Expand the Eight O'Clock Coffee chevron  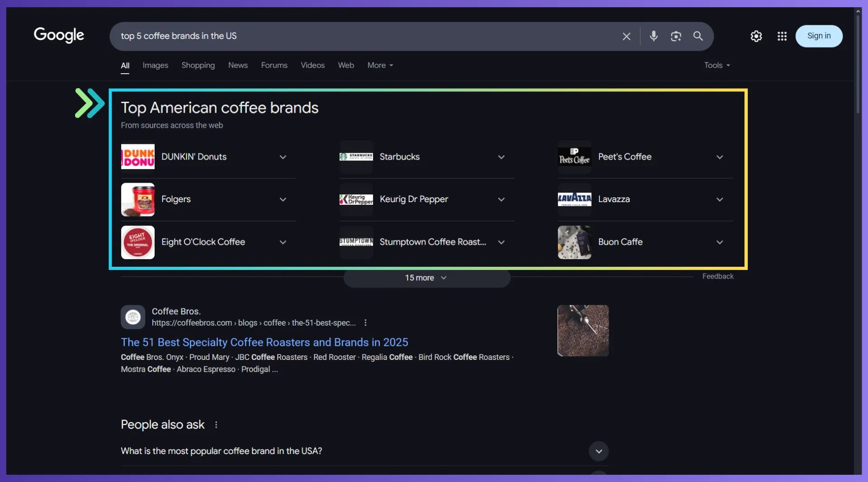(283, 242)
